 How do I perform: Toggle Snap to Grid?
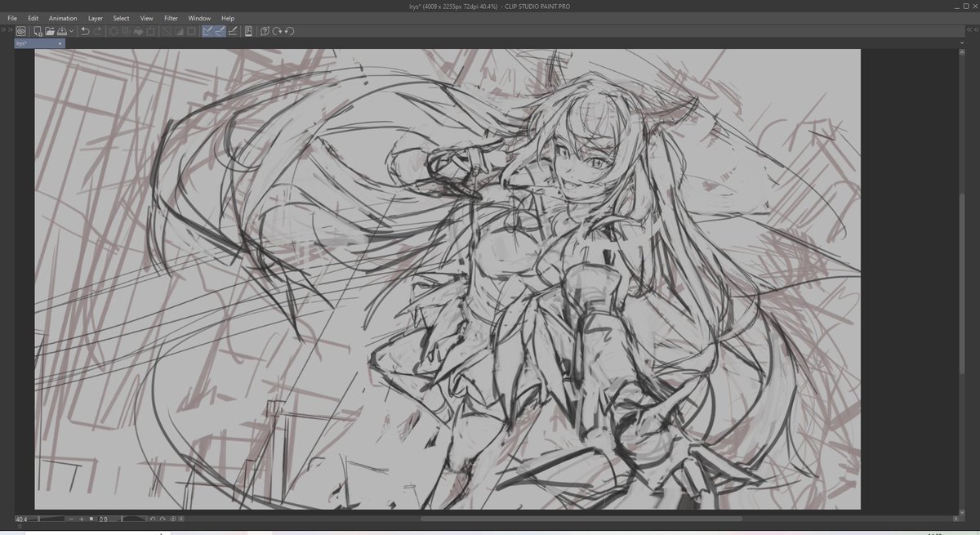[x=233, y=31]
